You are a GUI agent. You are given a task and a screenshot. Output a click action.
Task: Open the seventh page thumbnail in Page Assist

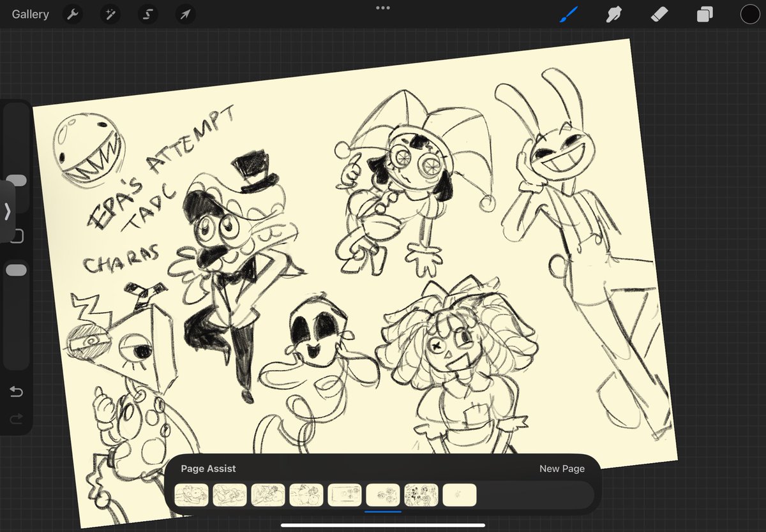pyautogui.click(x=421, y=495)
